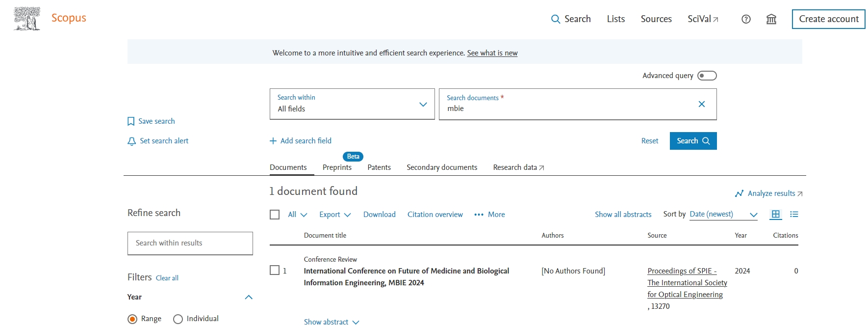This screenshot has width=868, height=328.
Task: Open Research data external tab
Action: point(518,167)
